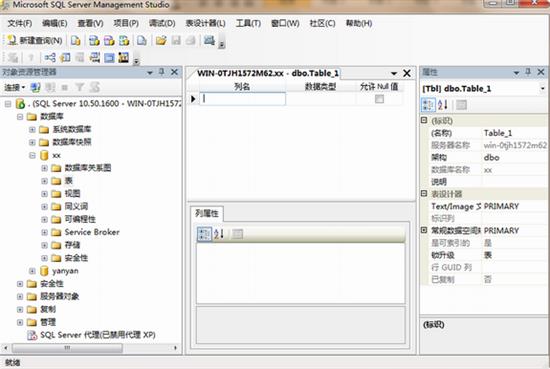Click the greyed floppy-disk save icon
Viewport: 550px width, 369px height.
[176, 41]
